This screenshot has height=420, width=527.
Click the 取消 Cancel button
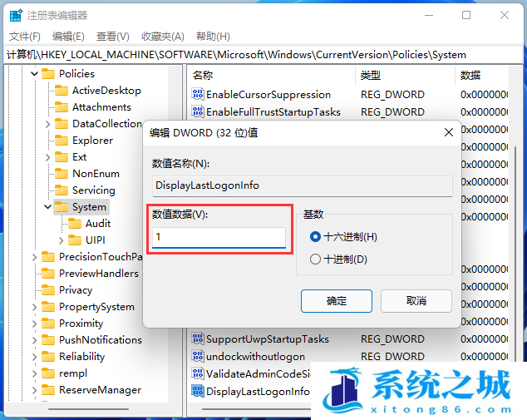(x=416, y=300)
